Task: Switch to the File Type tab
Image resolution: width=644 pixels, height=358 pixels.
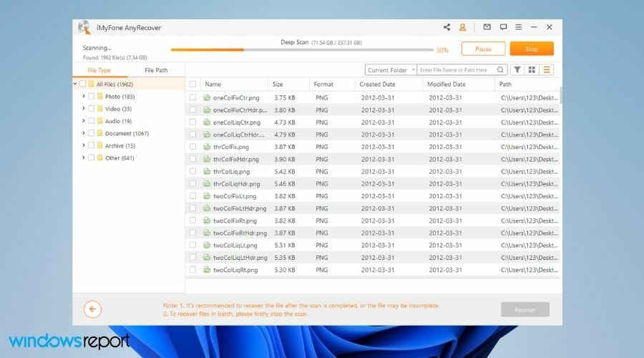Action: 99,70
